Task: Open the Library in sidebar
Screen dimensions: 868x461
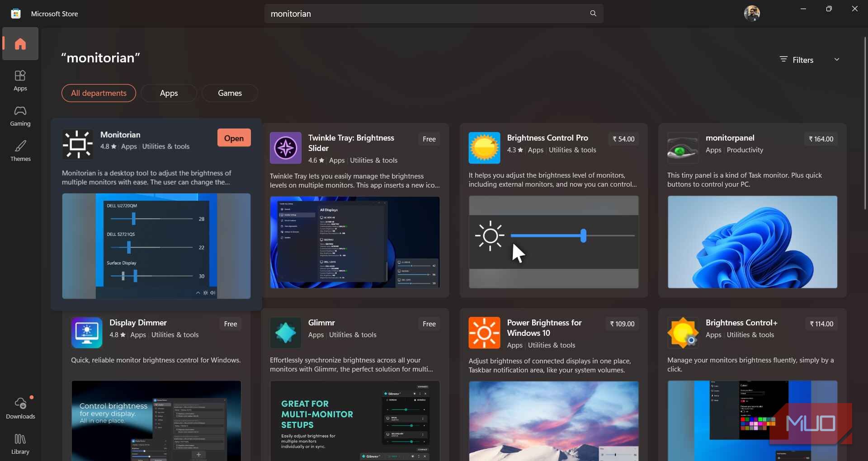Action: (20, 444)
